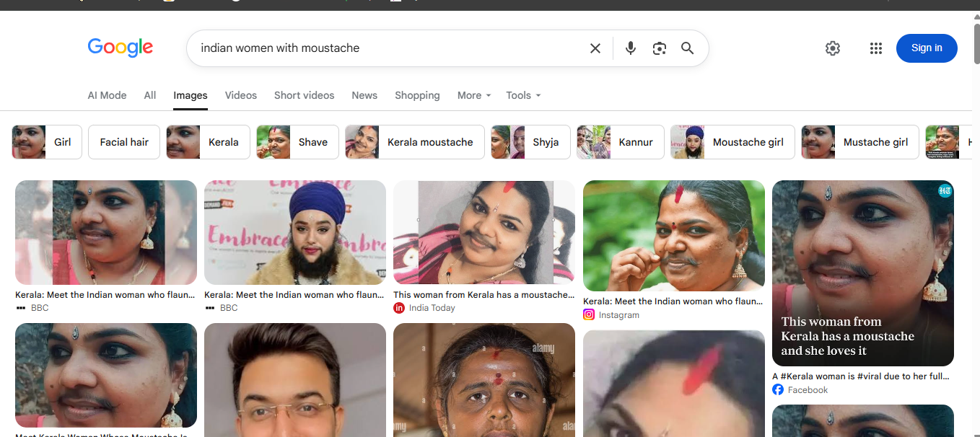Image resolution: width=980 pixels, height=437 pixels.
Task: Open quick settings gear icon
Action: point(833,48)
